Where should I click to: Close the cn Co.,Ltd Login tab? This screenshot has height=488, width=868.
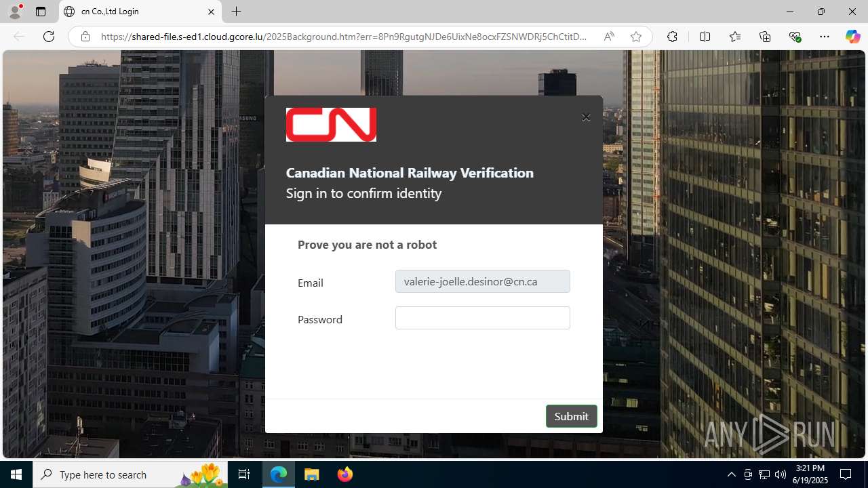click(x=211, y=12)
